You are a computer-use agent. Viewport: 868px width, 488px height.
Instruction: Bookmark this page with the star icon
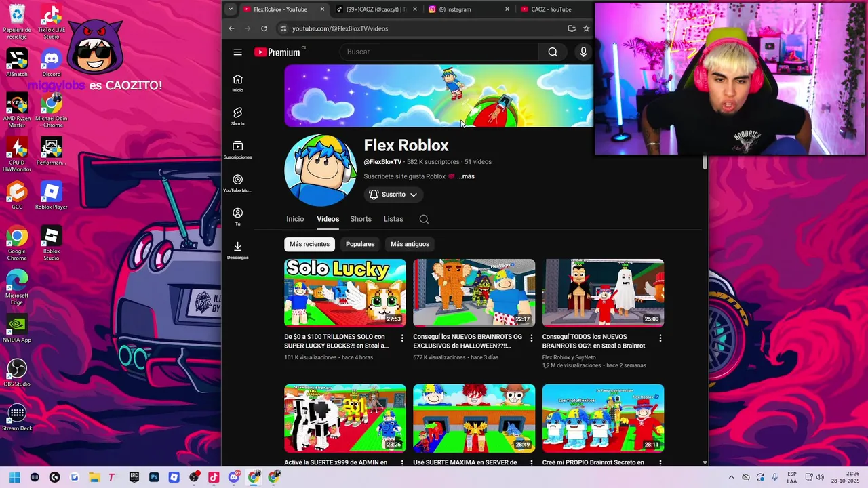[x=586, y=28]
